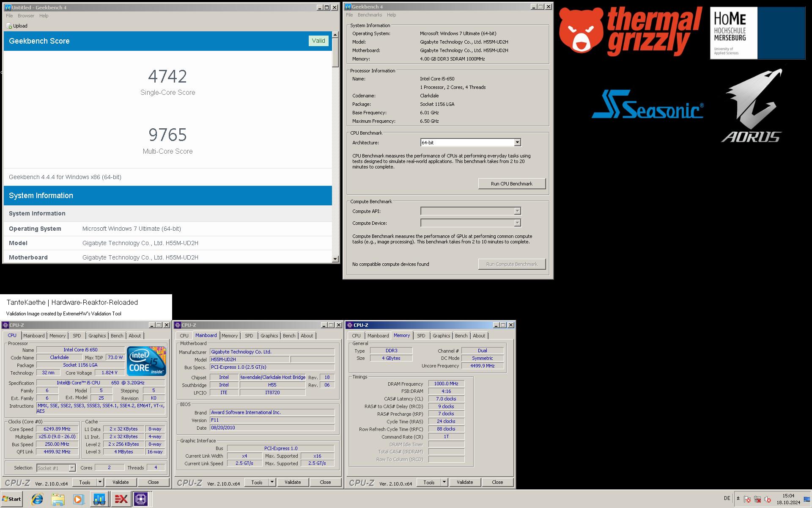Open Benchmarks menu in Geekbench 4
The image size is (812, 508).
tap(370, 15)
